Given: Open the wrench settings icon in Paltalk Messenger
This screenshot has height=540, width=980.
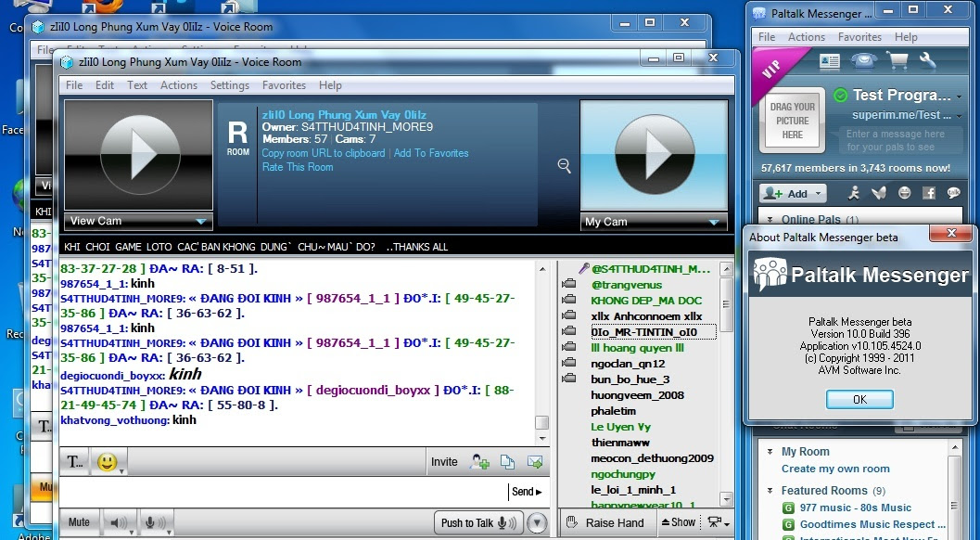Looking at the screenshot, I should (x=927, y=60).
